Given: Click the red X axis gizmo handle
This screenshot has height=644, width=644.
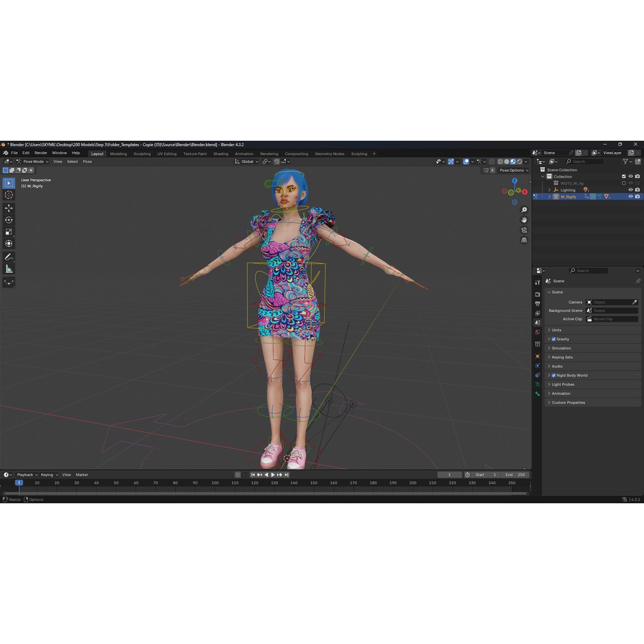Looking at the screenshot, I should point(525,192).
